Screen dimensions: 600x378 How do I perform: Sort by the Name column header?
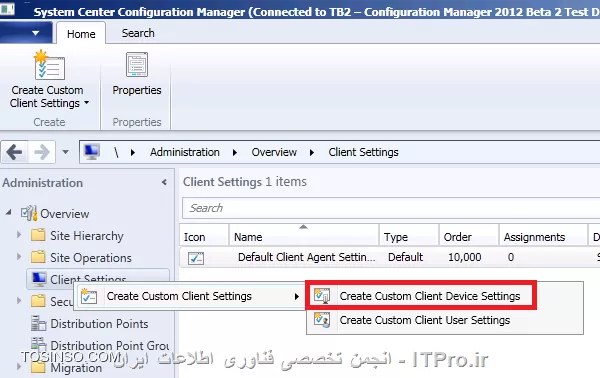(x=304, y=235)
